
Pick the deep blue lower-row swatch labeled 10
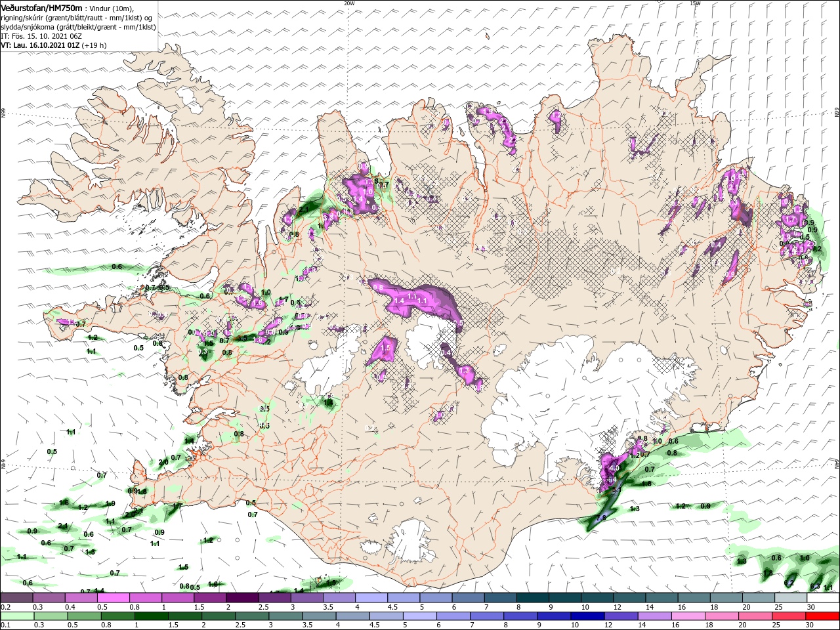coord(588,616)
